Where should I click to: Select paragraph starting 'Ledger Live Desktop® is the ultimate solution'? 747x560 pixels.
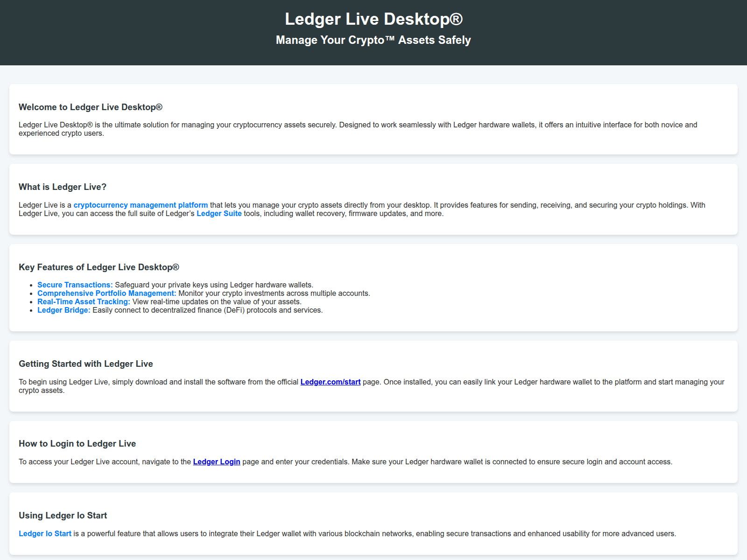click(358, 129)
